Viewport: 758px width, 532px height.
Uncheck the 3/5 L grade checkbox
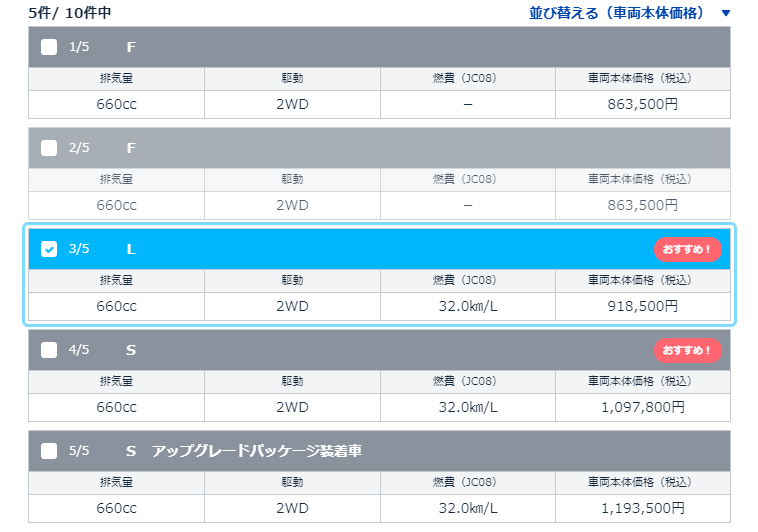tap(49, 249)
